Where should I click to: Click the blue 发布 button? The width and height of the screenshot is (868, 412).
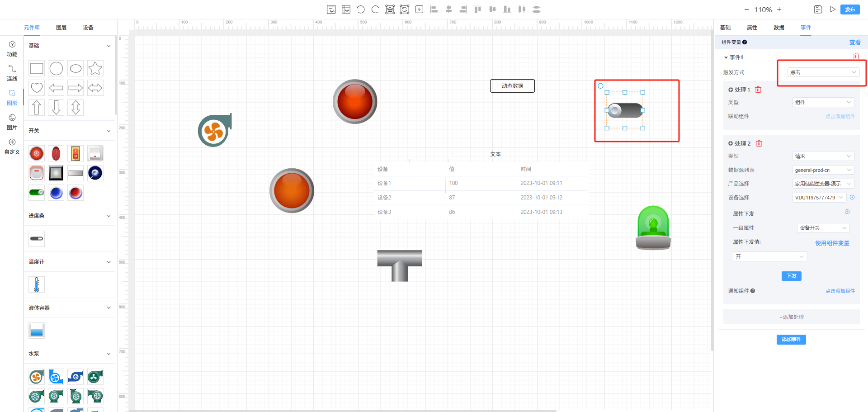click(850, 9)
